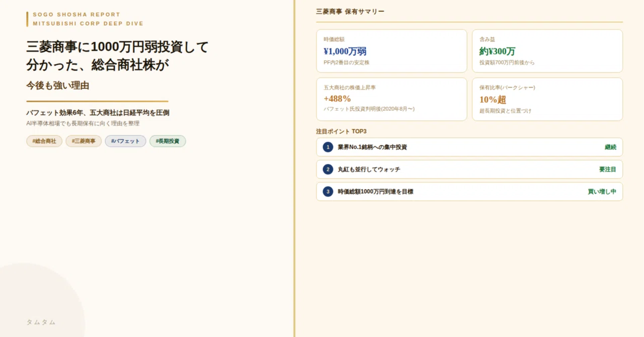Image resolution: width=644 pixels, height=337 pixels.
Task: Click the #総合商社 tag
Action: click(x=44, y=141)
